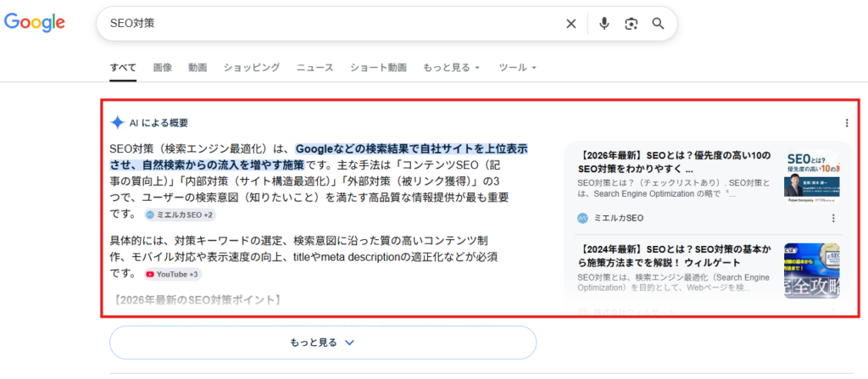Screen dimensions: 868x379
Task: Open the ショッピング tab
Action: (x=252, y=67)
